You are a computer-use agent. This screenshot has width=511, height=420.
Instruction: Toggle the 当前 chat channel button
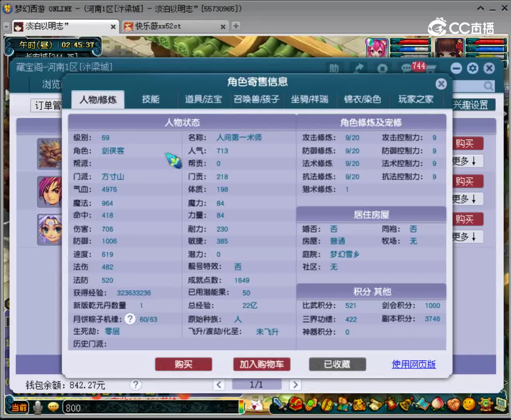click(x=19, y=407)
